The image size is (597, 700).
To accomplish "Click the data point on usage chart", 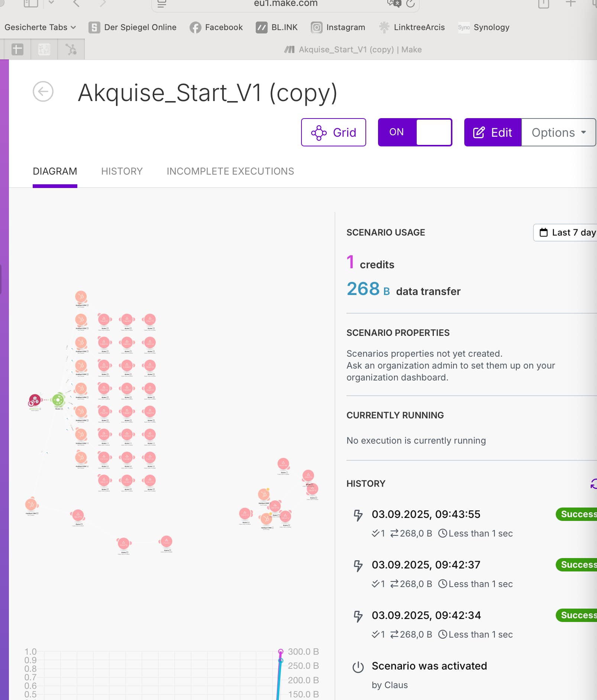I will (x=281, y=651).
